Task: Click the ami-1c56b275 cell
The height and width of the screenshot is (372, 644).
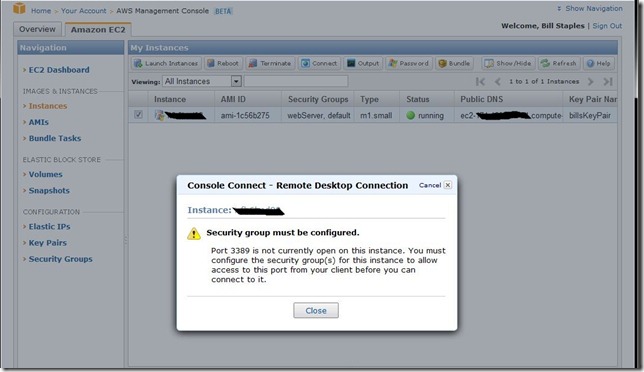Action: click(245, 116)
